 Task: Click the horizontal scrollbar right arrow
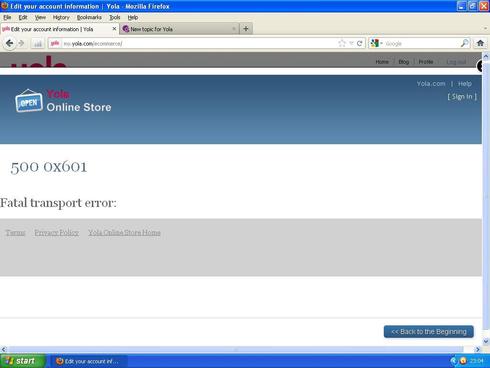point(478,349)
